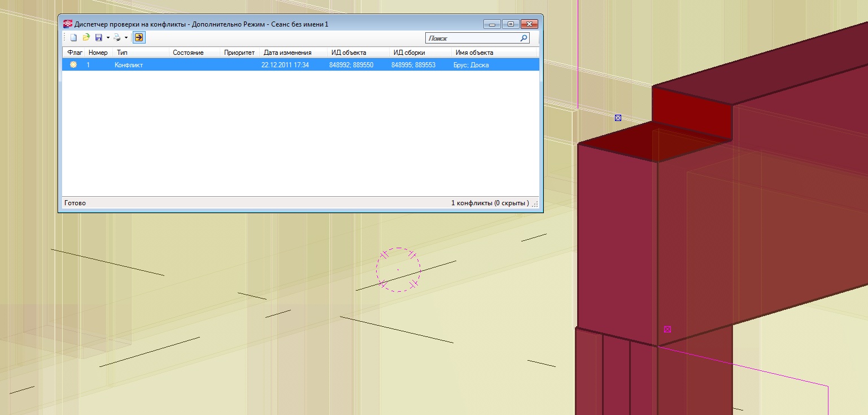
Task: Sort by the ИД сборки column header
Action: tap(421, 53)
